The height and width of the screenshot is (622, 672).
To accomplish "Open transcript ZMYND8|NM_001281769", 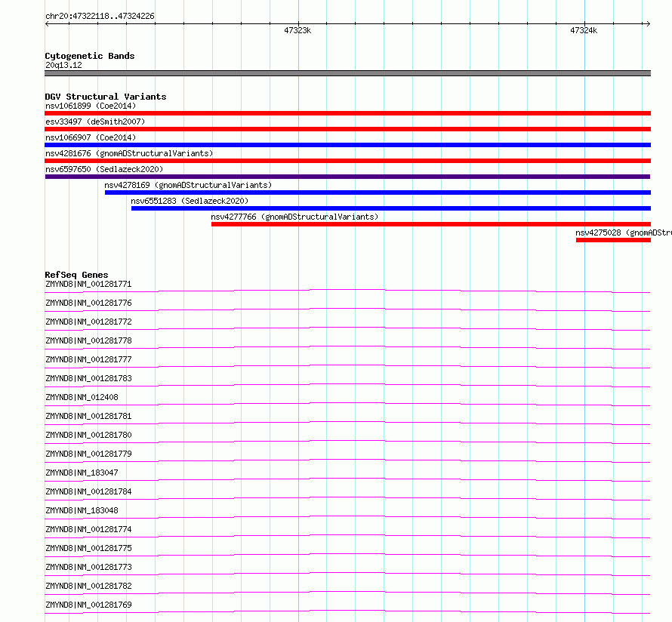I will 88,605.
